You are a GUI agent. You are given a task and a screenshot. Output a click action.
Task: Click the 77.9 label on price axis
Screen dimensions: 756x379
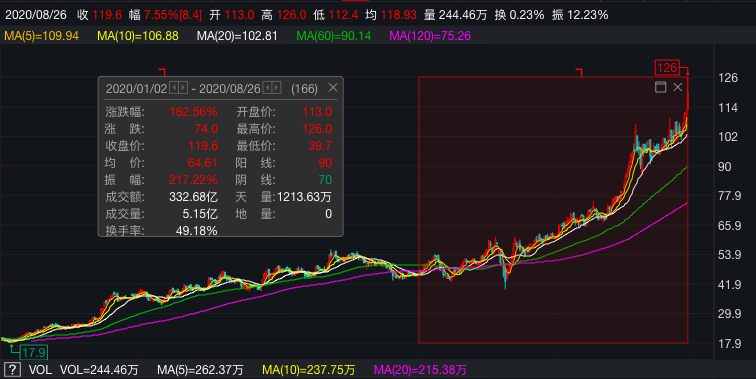click(x=729, y=196)
